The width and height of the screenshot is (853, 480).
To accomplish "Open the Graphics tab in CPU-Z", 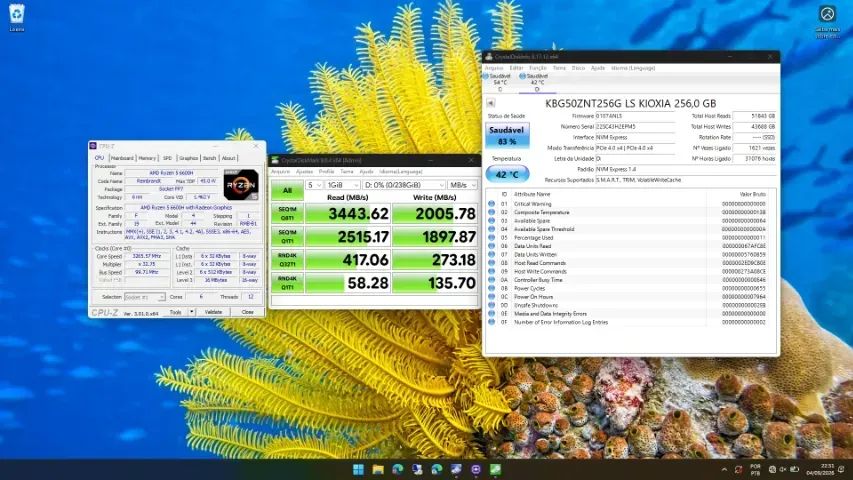I will 188,158.
